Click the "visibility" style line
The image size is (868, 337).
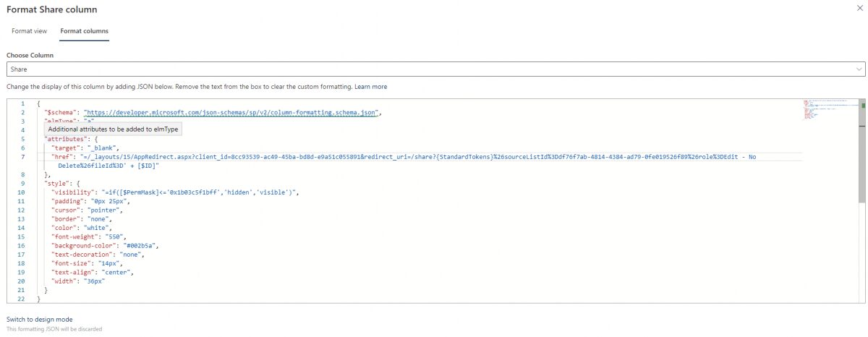175,192
